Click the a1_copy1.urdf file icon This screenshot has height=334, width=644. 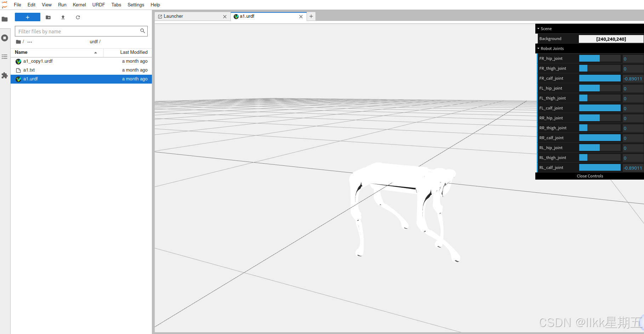pos(18,61)
